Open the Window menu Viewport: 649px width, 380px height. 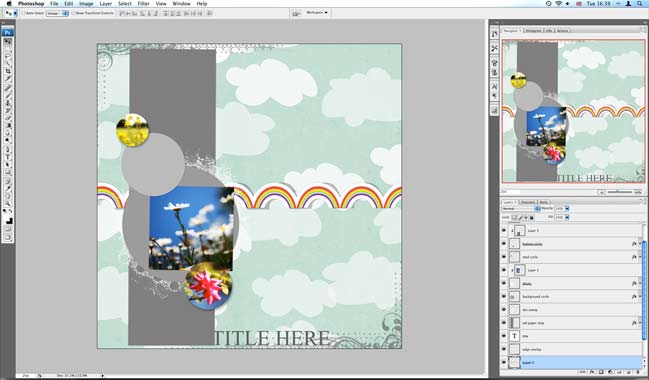coord(181,3)
